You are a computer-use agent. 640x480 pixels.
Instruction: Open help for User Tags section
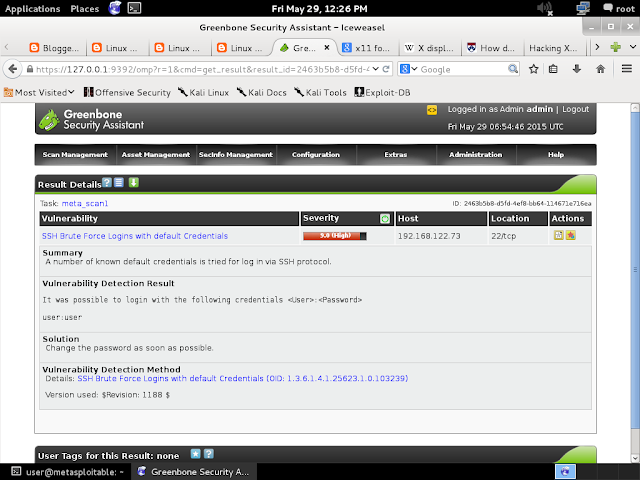pos(209,453)
